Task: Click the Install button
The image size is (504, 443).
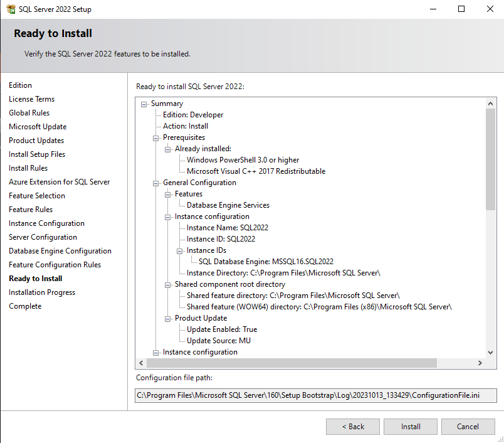Action: click(411, 427)
